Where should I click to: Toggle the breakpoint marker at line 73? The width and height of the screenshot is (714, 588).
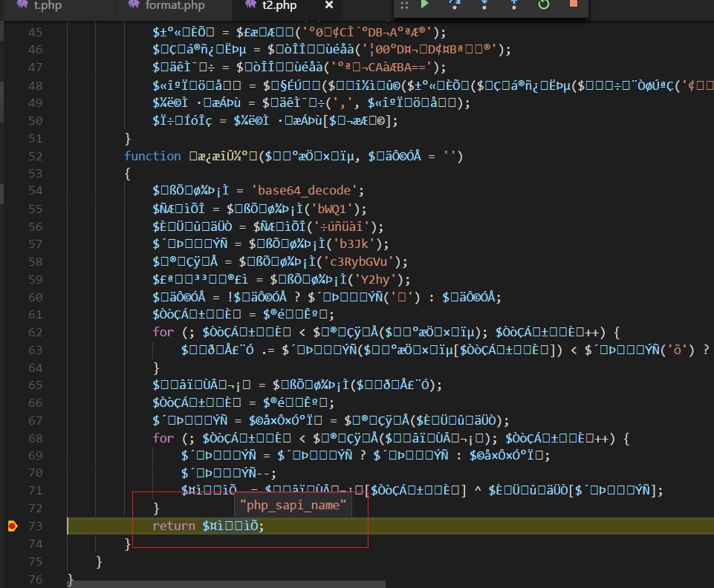pos(13,526)
